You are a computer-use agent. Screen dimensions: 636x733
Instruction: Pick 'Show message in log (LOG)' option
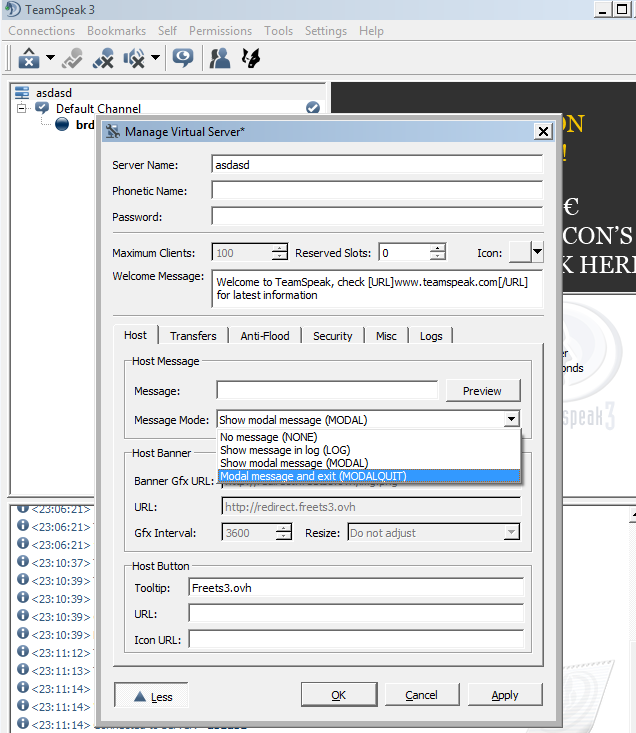(x=369, y=450)
